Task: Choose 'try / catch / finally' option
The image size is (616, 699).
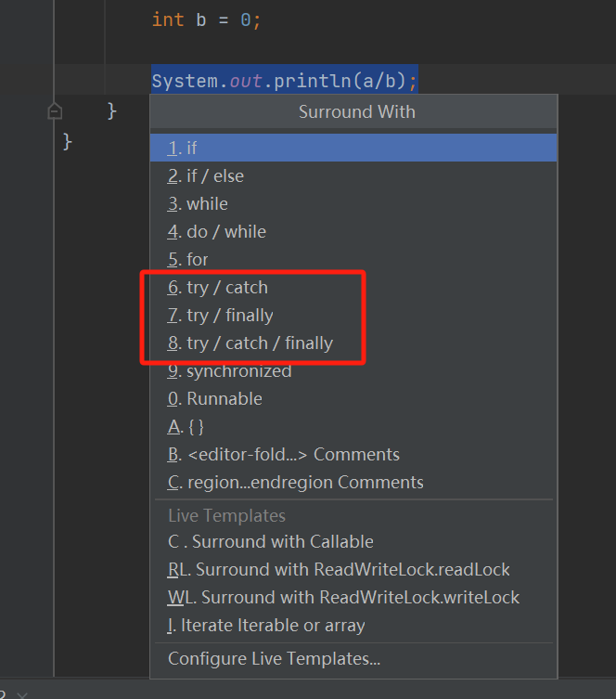Action: [250, 343]
